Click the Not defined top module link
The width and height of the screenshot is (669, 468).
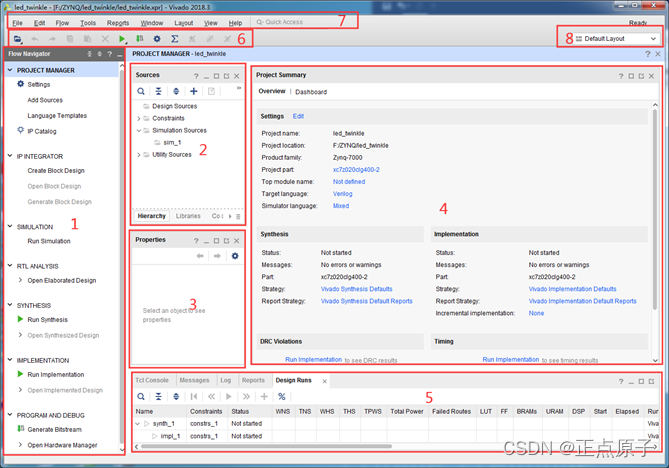pyautogui.click(x=349, y=182)
